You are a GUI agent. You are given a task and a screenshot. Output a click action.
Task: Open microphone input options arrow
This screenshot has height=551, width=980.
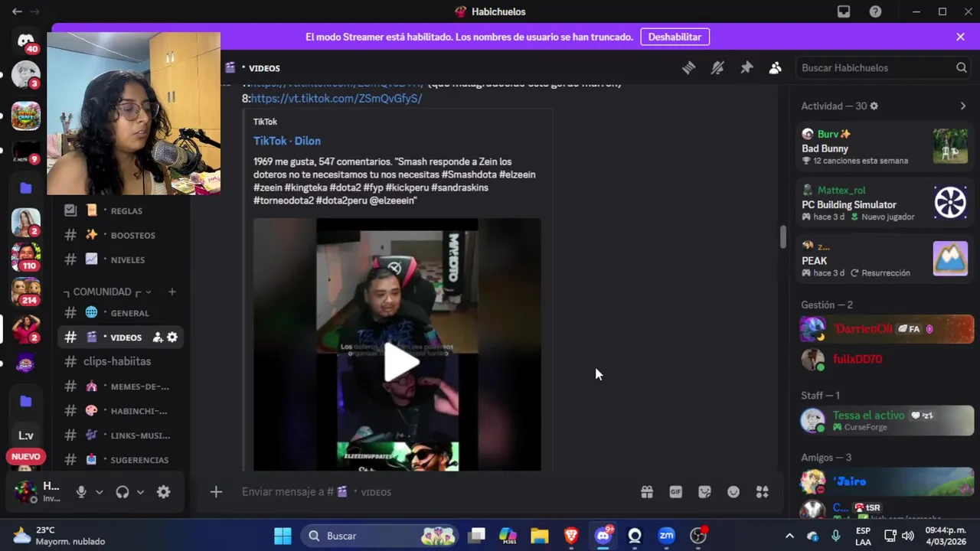pos(99,492)
